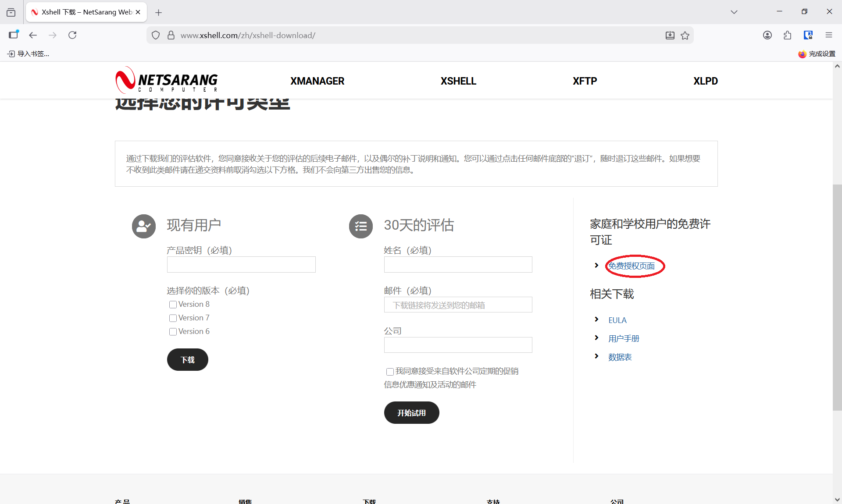Click the page vertical scrollbar thumb
Image resolution: width=842 pixels, height=504 pixels.
click(837, 298)
